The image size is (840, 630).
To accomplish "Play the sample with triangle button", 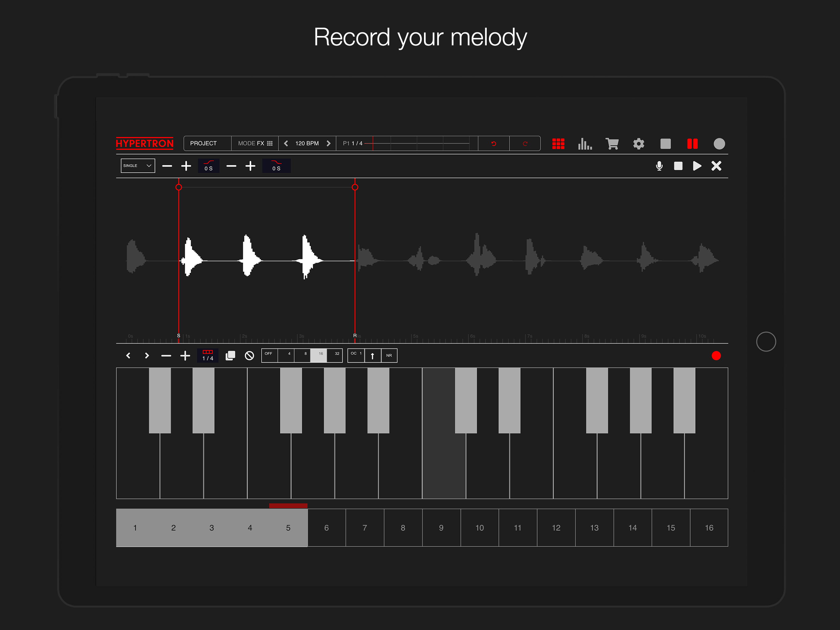I will (697, 166).
